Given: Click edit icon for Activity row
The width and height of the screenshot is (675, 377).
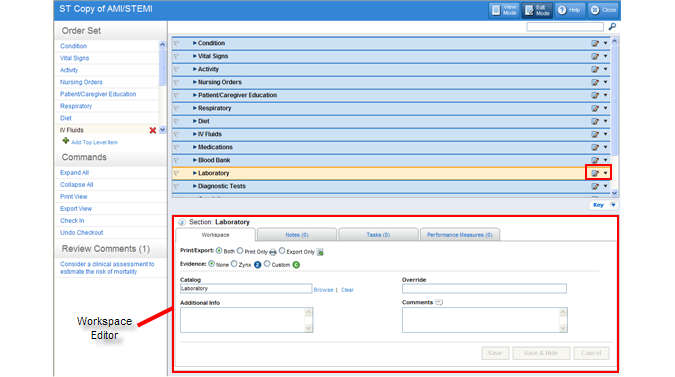Looking at the screenshot, I should coord(595,69).
